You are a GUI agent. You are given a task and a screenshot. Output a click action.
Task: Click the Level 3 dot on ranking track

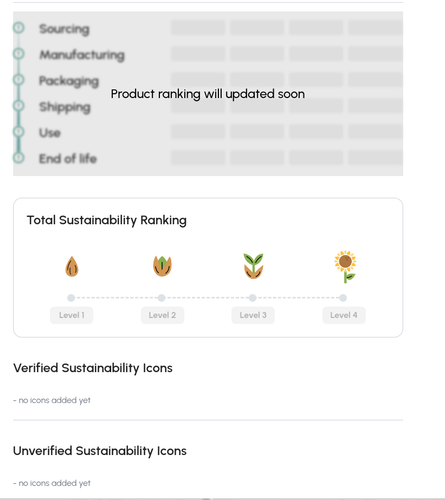(253, 298)
